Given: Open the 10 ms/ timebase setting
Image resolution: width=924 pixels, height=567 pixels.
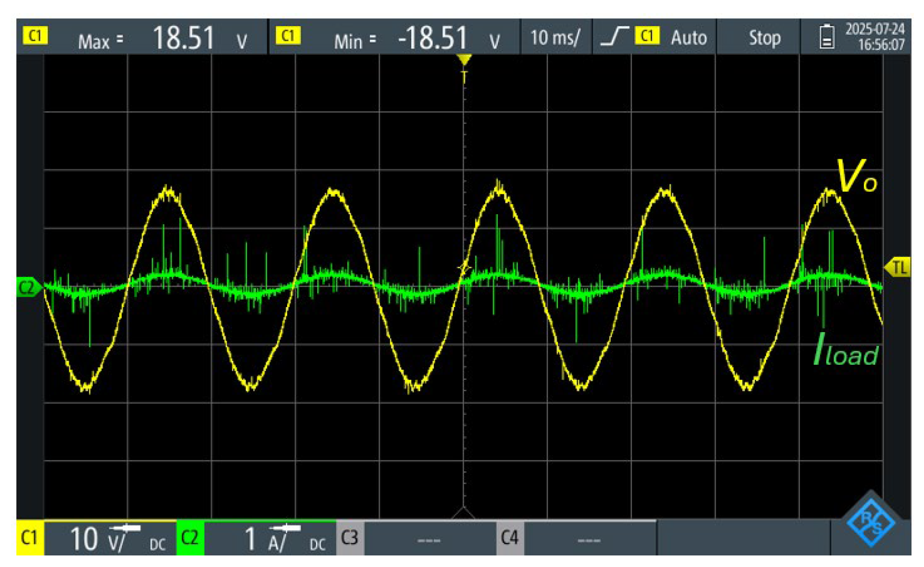Looking at the screenshot, I should pyautogui.click(x=556, y=38).
